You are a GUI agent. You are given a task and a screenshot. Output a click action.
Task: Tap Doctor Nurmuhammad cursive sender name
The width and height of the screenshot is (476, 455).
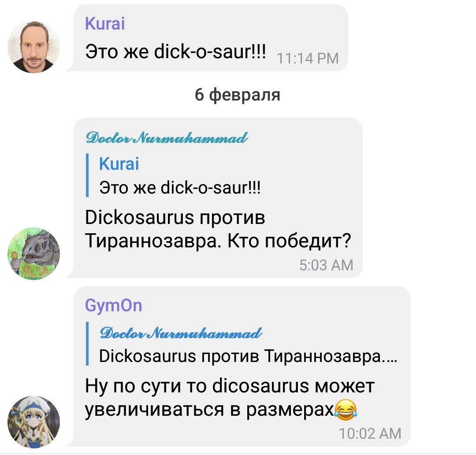coord(167,138)
